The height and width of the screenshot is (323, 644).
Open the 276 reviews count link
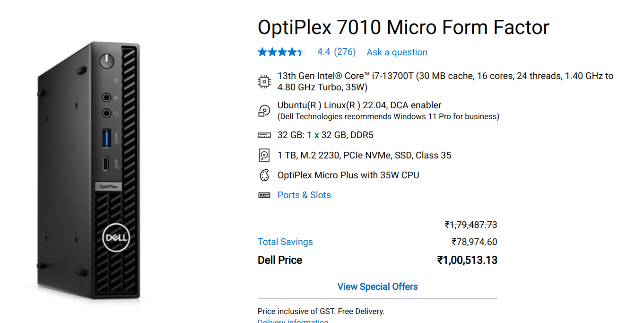(345, 52)
